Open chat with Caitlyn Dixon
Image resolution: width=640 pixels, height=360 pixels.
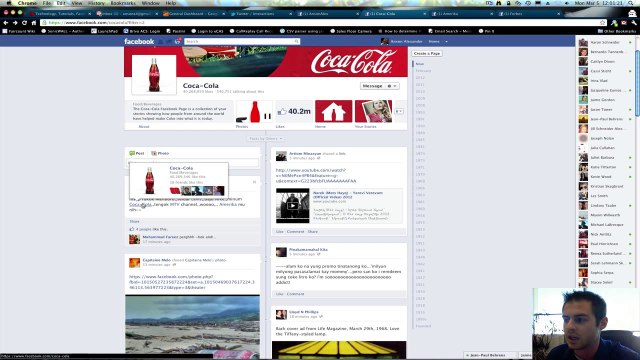(606, 62)
